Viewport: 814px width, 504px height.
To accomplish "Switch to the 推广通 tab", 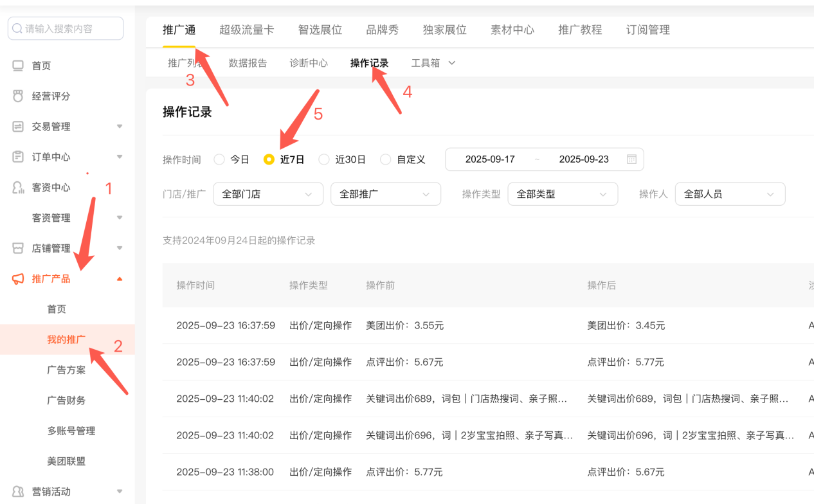I will tap(179, 30).
